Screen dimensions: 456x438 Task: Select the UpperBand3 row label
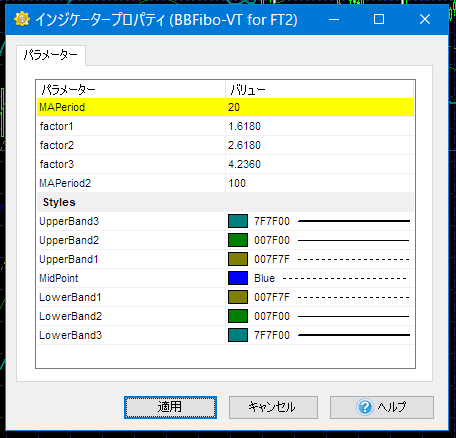pyautogui.click(x=69, y=221)
